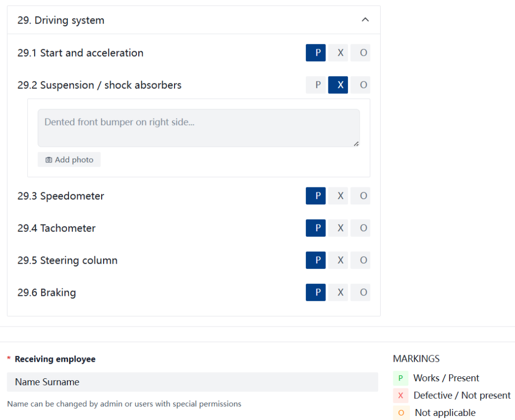The height and width of the screenshot is (420, 515).
Task: Mark Start and acceleration as O
Action: tap(360, 52)
